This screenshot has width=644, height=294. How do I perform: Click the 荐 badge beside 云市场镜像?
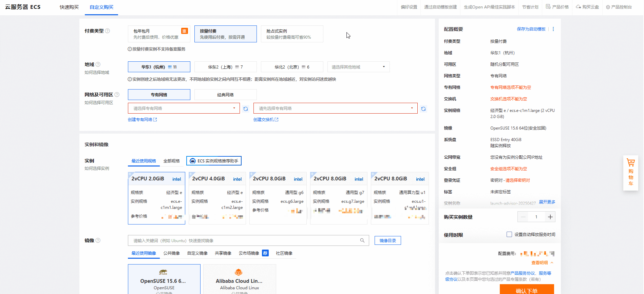pos(265,253)
